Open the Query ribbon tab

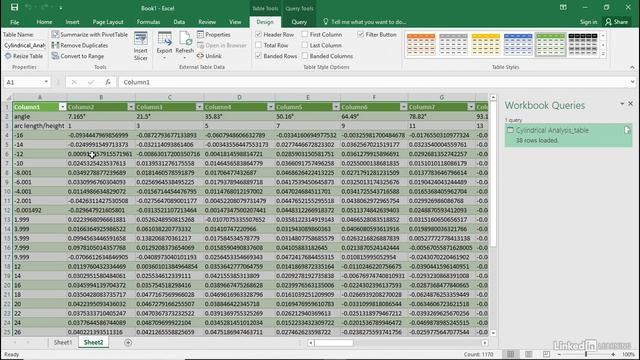pyautogui.click(x=299, y=22)
